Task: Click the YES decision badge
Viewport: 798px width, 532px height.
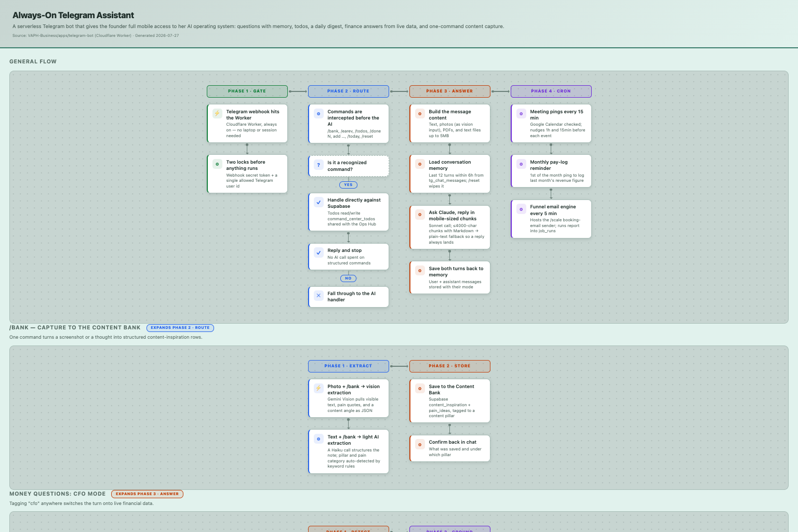Action: coord(348,185)
